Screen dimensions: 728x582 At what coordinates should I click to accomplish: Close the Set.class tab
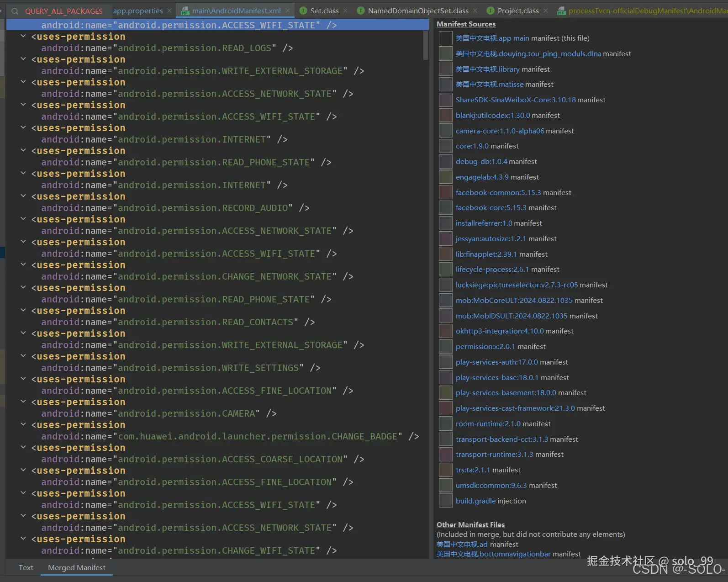pos(345,11)
